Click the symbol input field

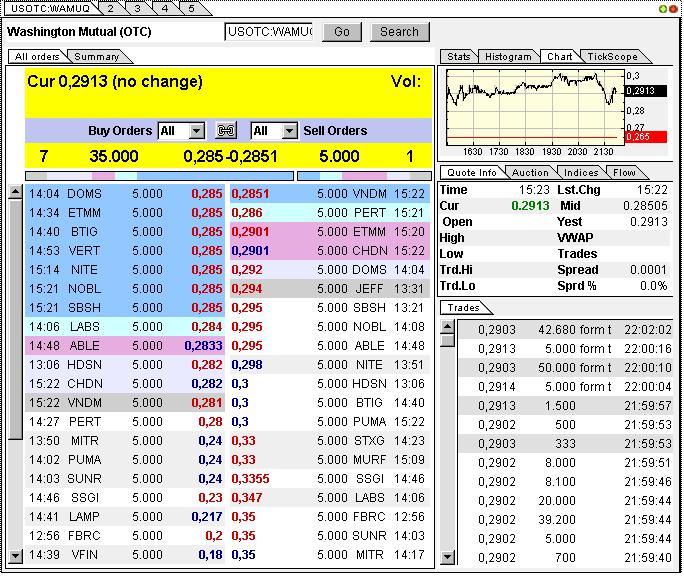[269, 32]
